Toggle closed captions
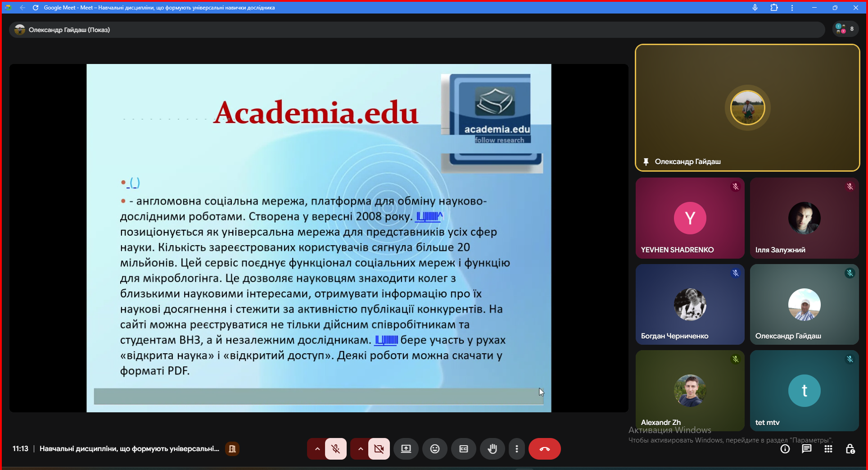 (464, 449)
